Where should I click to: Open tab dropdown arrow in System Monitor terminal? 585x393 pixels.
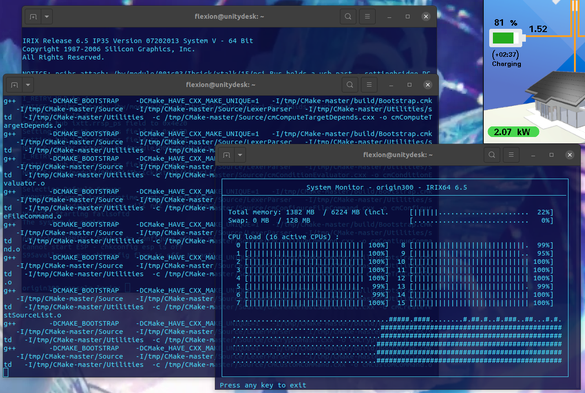point(240,155)
